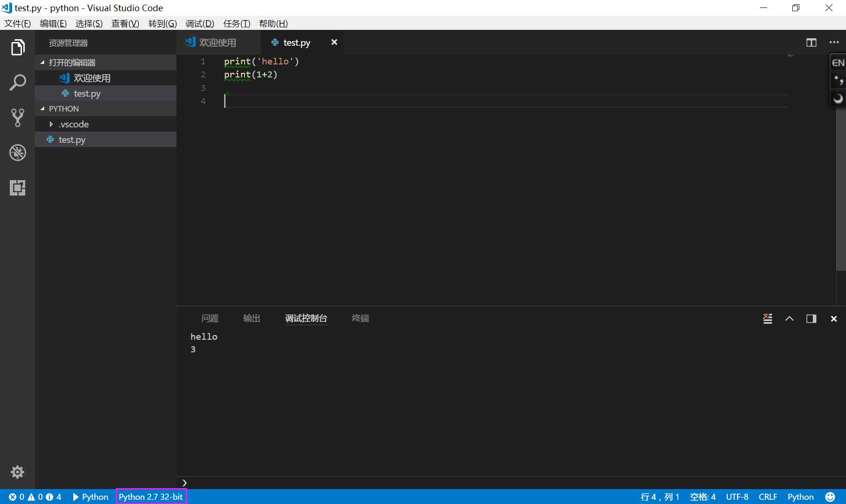Open the 转到(G) menu
Image resolution: width=846 pixels, height=504 pixels.
(162, 23)
